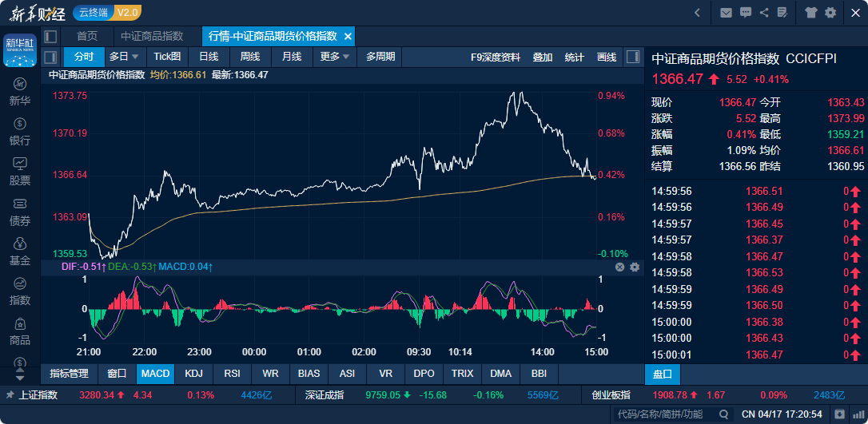Open the mail envelope icon

click(x=726, y=13)
